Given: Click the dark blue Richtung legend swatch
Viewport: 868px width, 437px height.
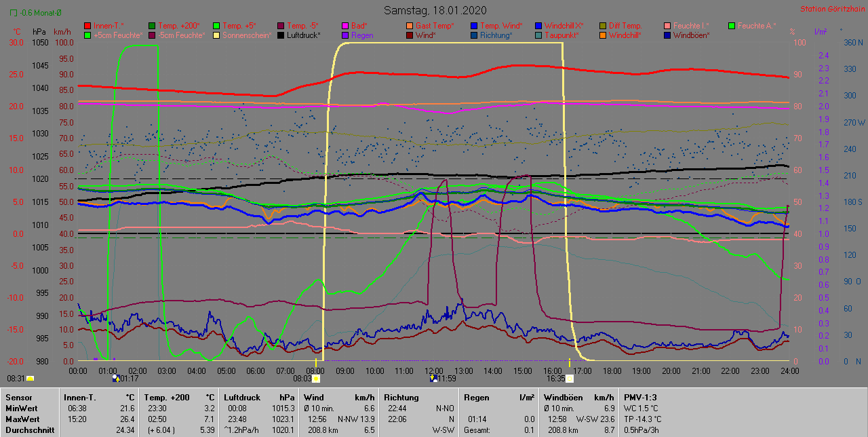Looking at the screenshot, I should tap(474, 35).
